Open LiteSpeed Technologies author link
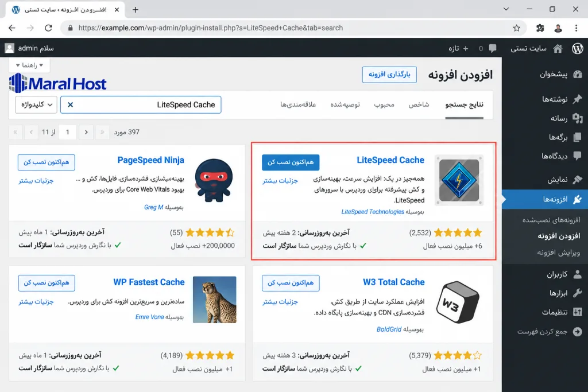 pyautogui.click(x=373, y=212)
